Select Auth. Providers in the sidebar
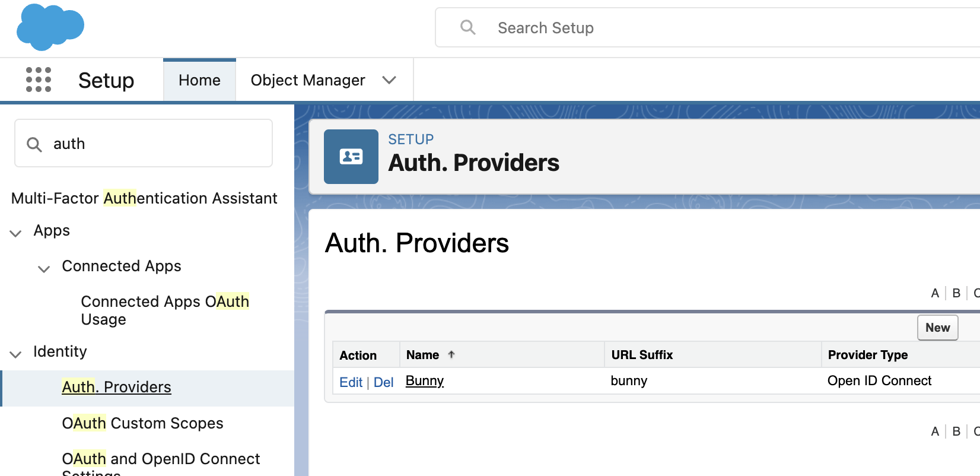Viewport: 980px width, 476px height. point(116,387)
